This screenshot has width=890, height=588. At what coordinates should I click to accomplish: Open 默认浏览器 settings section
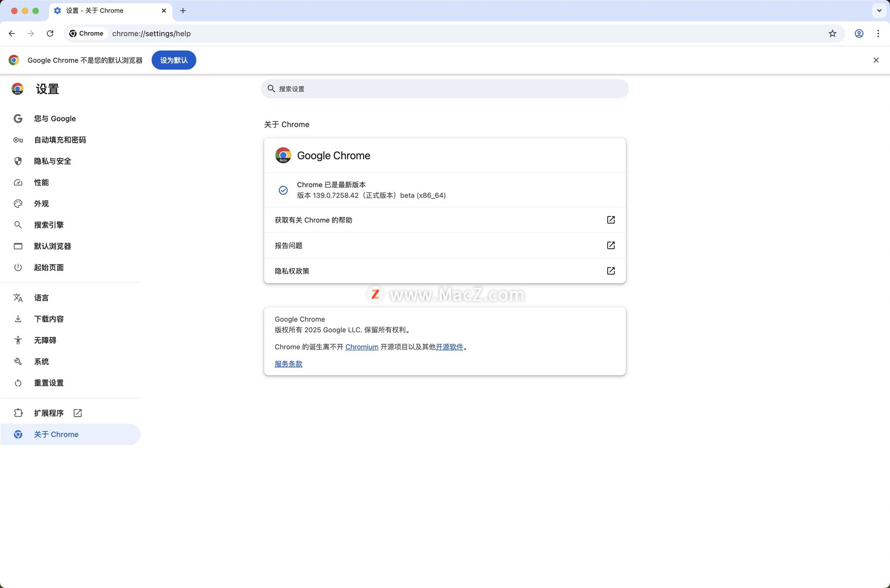70,246
